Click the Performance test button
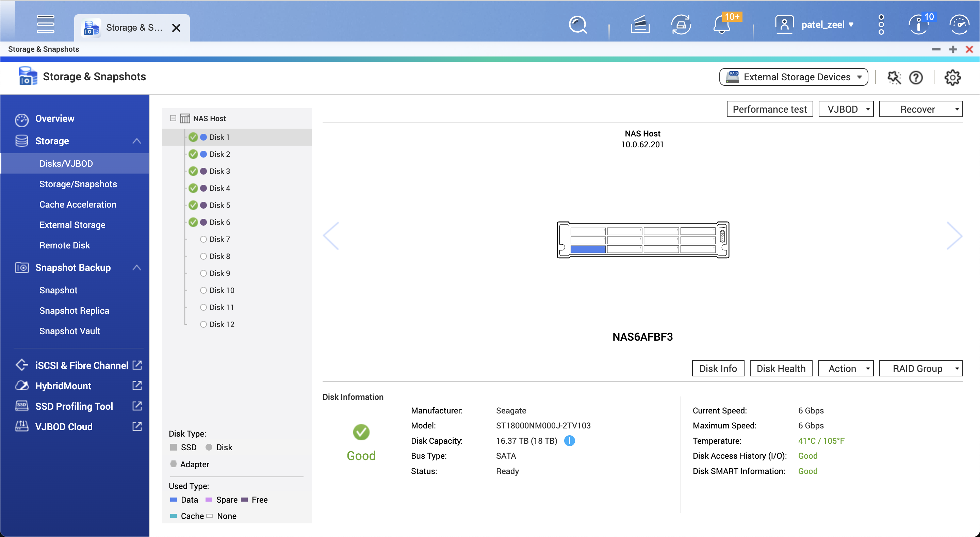The height and width of the screenshot is (537, 980). point(770,109)
